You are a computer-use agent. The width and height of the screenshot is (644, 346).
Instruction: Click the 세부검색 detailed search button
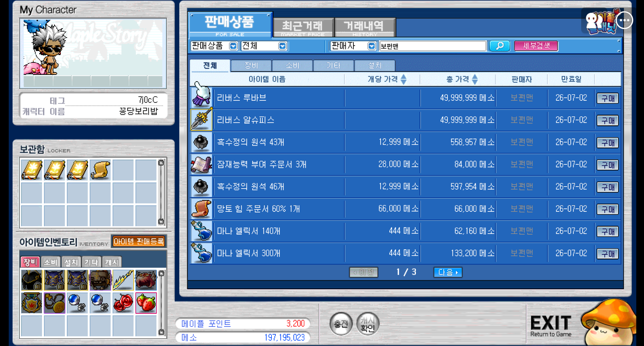click(x=536, y=46)
